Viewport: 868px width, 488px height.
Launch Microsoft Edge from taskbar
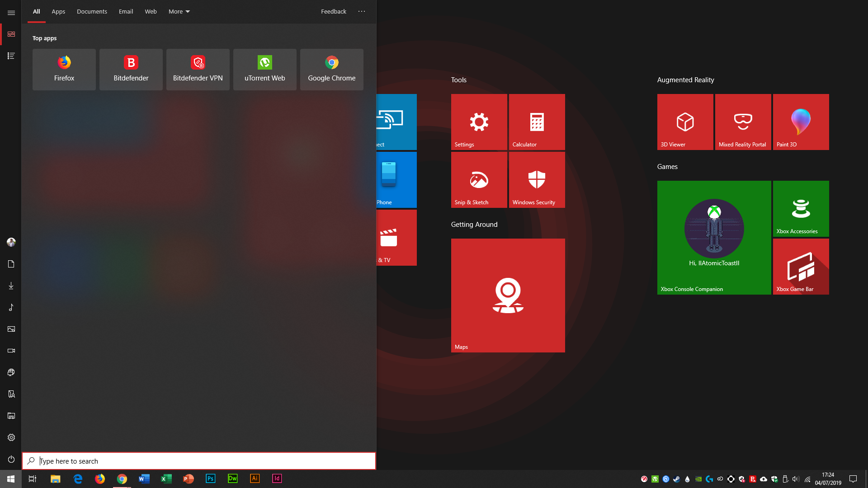[x=78, y=479]
